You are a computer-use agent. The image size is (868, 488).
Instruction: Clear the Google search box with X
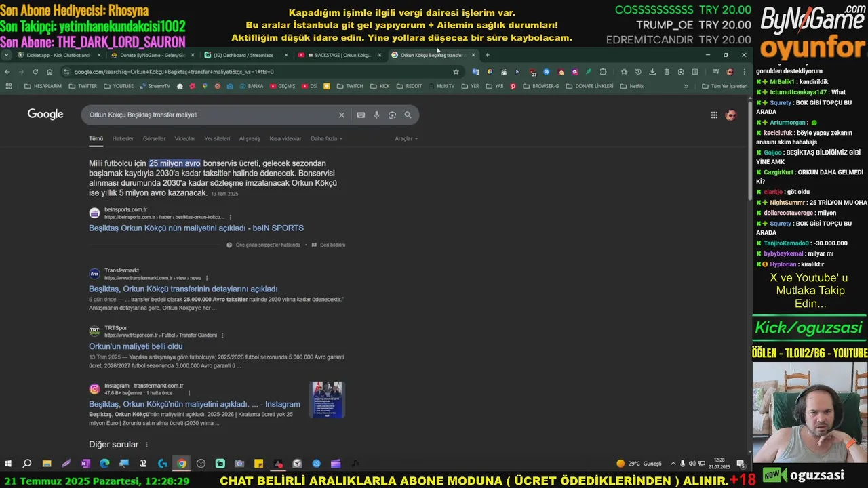342,115
